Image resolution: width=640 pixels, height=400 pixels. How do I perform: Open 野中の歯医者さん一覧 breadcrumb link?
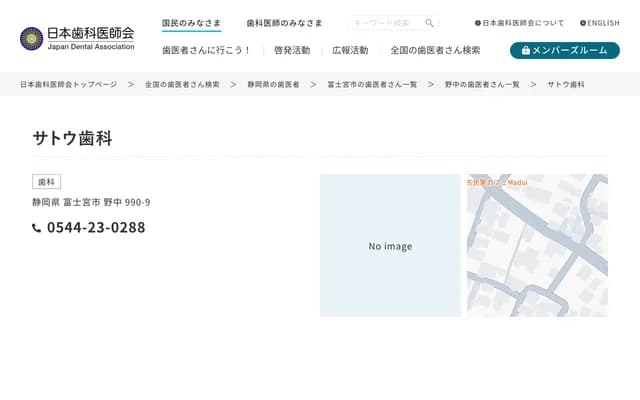coord(482,85)
